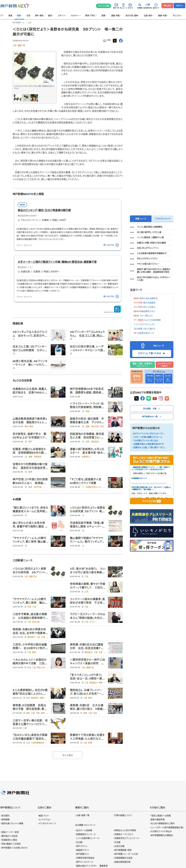Screen dimensions: 186x868
Task: Open article 兵庫県内の公立高校、推薦入試が始まる
Action: tap(30, 391)
